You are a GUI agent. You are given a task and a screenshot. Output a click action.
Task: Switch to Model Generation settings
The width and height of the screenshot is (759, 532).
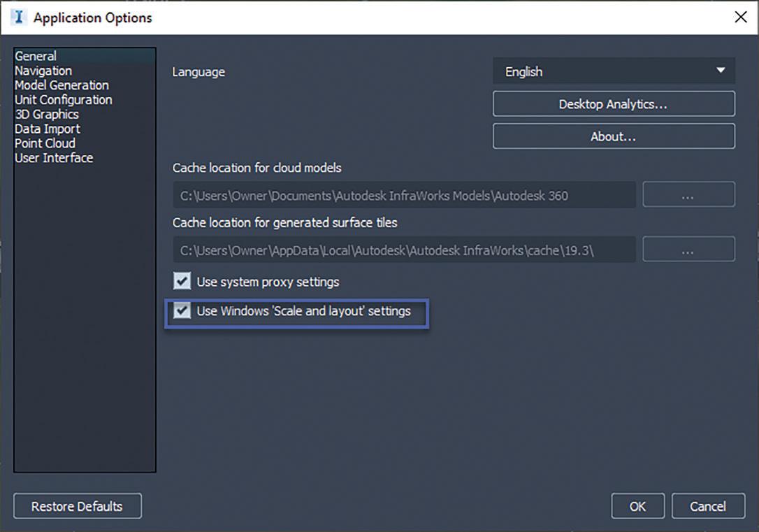pos(62,85)
